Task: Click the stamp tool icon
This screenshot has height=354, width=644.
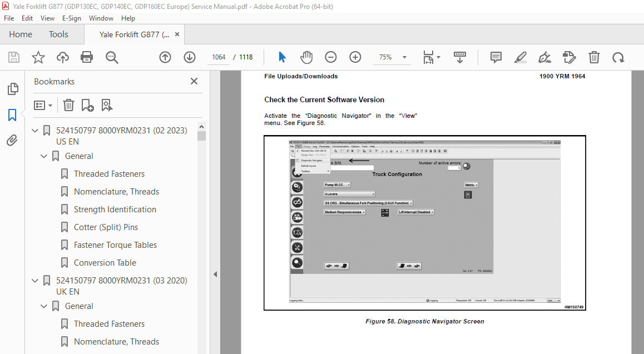Action: click(x=569, y=57)
